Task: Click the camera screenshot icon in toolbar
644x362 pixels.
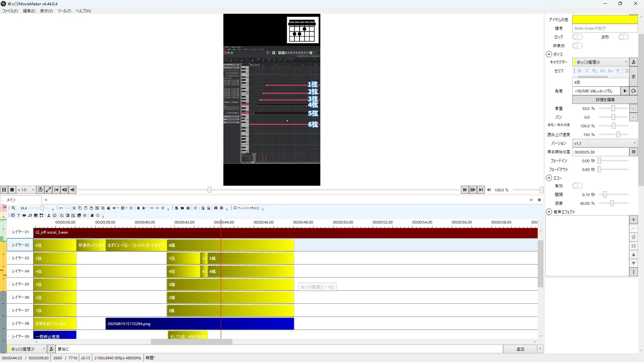Action: coord(216,208)
